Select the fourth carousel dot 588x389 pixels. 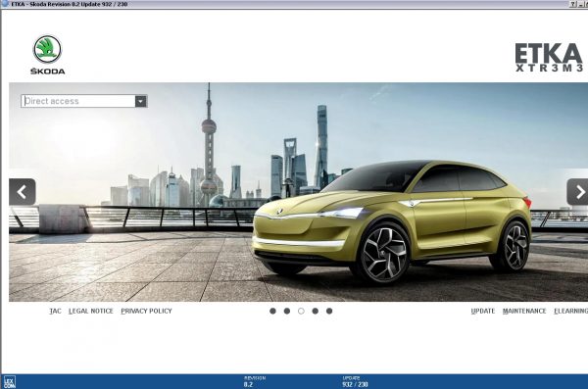(x=316, y=311)
